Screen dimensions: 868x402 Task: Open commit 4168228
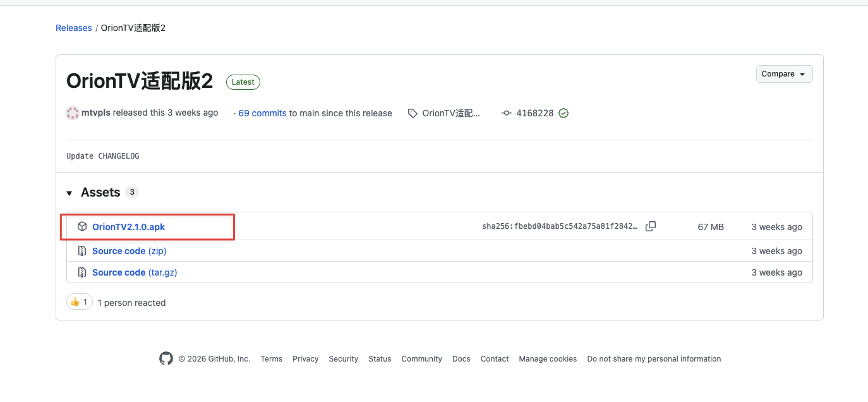pyautogui.click(x=535, y=113)
